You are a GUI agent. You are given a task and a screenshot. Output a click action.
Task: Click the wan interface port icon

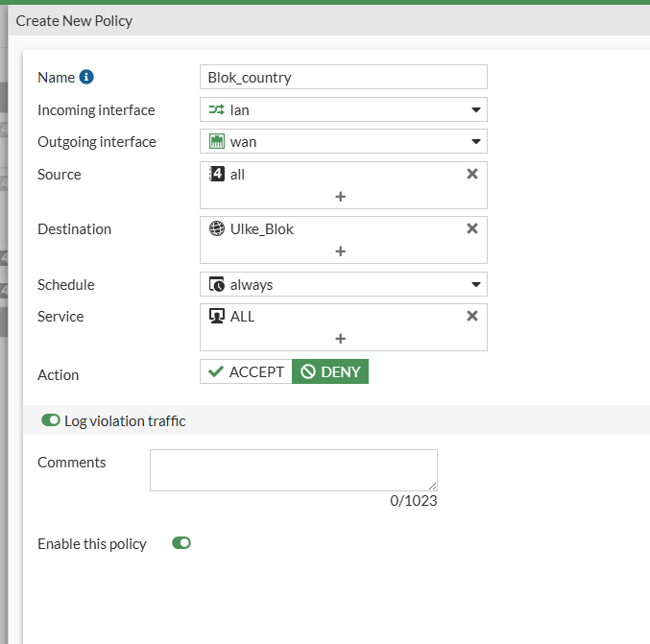[217, 141]
